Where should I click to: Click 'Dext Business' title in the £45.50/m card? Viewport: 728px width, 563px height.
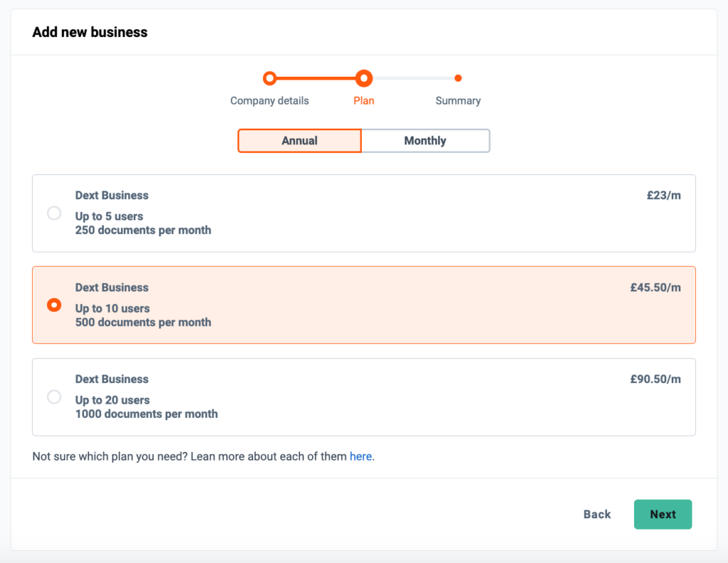(112, 288)
